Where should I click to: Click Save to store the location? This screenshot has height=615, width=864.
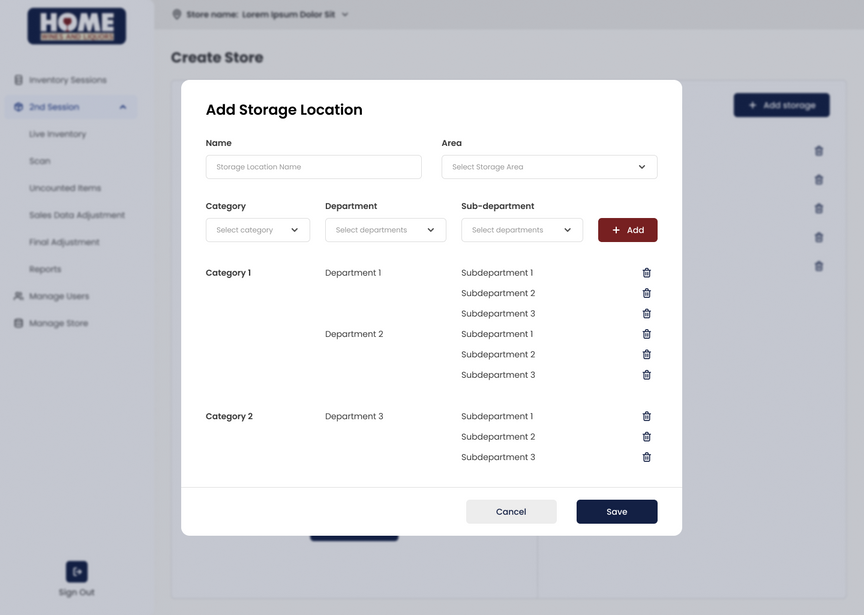point(616,512)
